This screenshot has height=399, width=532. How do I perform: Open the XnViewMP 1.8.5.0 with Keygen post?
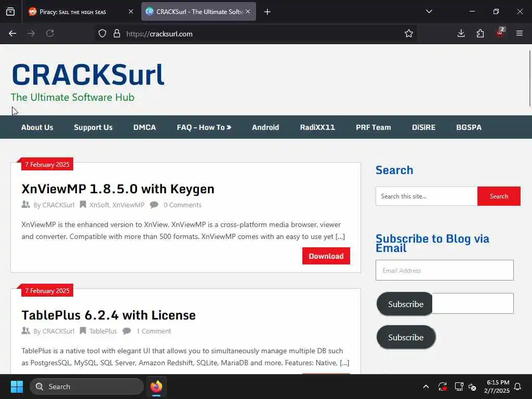point(118,189)
